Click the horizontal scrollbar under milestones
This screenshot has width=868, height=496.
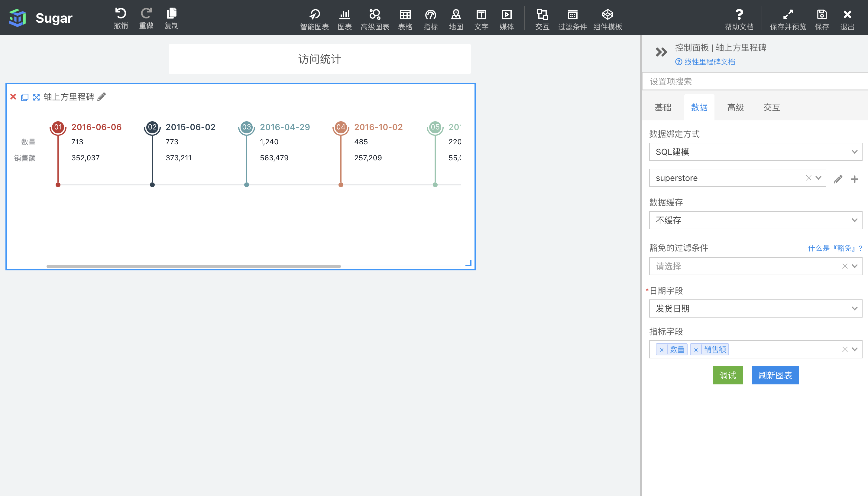[x=193, y=266]
